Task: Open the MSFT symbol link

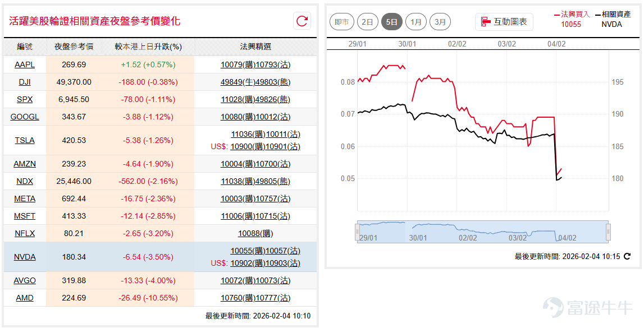Action: 25,216
